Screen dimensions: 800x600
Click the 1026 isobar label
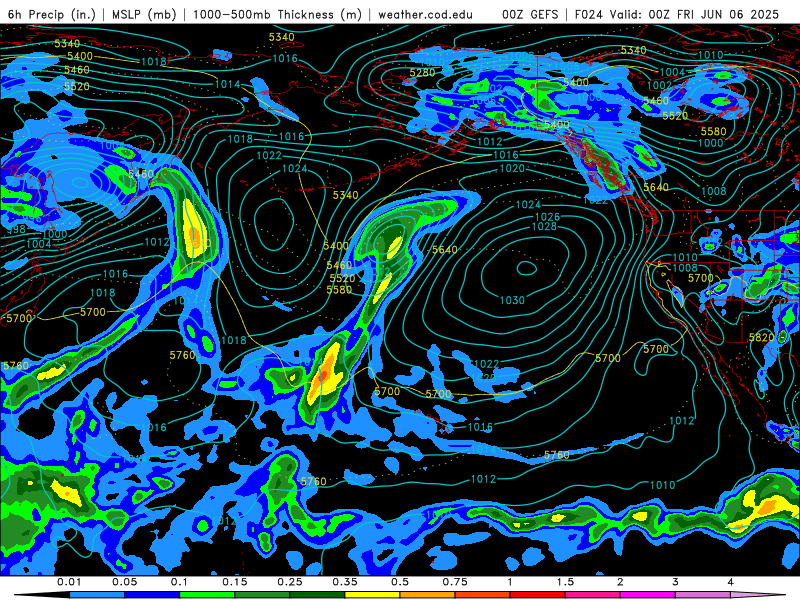(547, 217)
